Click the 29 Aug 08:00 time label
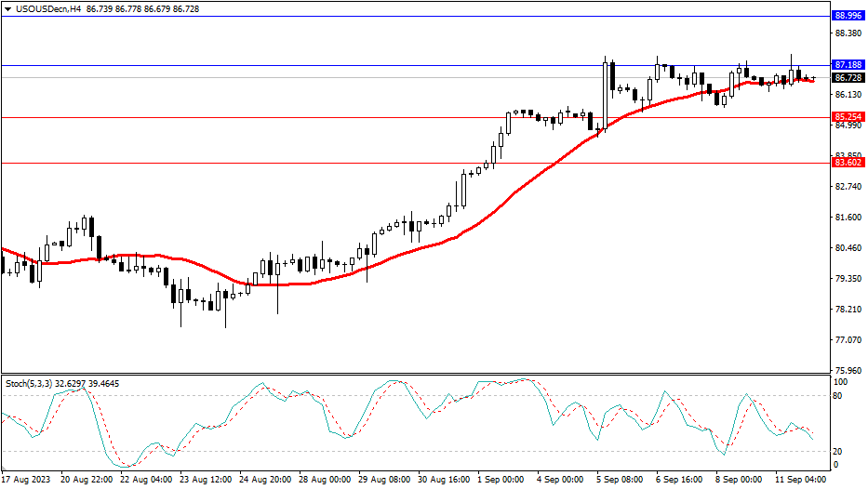The height and width of the screenshot is (489, 868). coord(382,480)
